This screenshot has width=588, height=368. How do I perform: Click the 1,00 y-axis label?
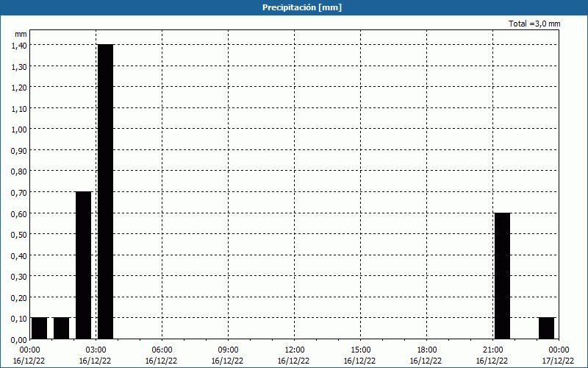[x=19, y=130]
